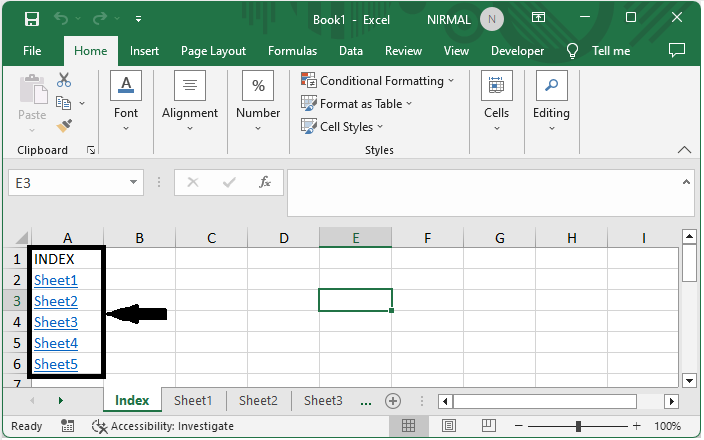Click the Select All corner triangle
Image resolution: width=704 pixels, height=440 pixels.
pos(22,238)
